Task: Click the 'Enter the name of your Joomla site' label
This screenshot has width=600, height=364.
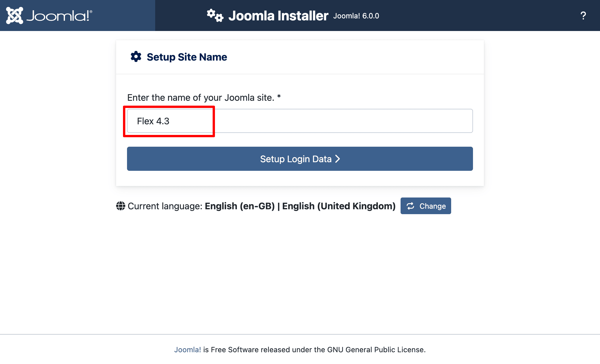Action: 201,98
